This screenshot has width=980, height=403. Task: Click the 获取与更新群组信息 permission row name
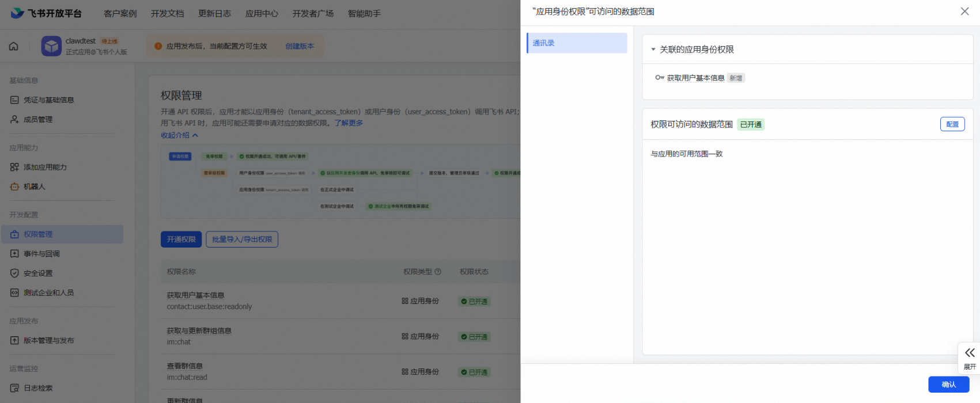pyautogui.click(x=199, y=331)
